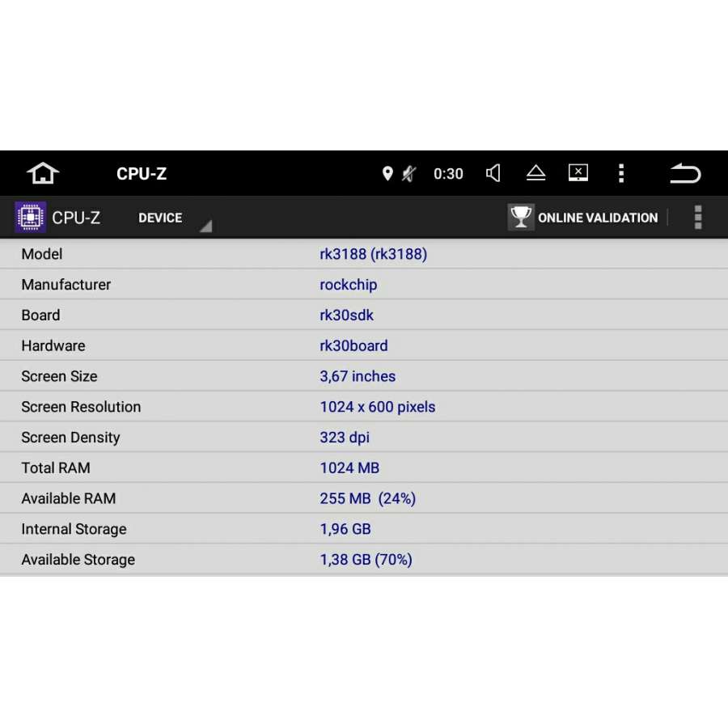Tap the Back arrow icon
Screen dimensions: 728x728
[x=685, y=173]
